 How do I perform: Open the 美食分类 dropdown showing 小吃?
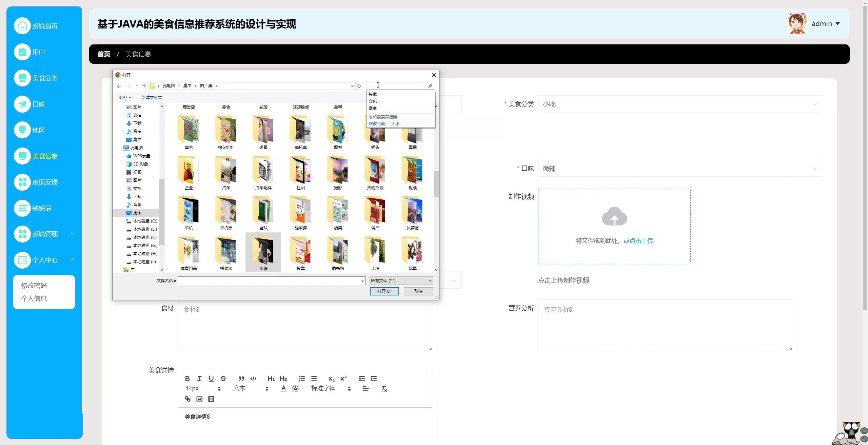click(679, 104)
